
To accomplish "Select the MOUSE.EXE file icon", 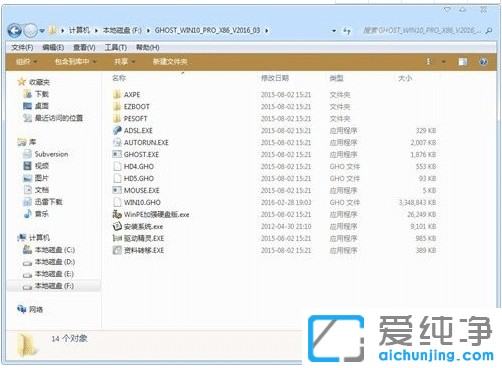I will point(117,190).
